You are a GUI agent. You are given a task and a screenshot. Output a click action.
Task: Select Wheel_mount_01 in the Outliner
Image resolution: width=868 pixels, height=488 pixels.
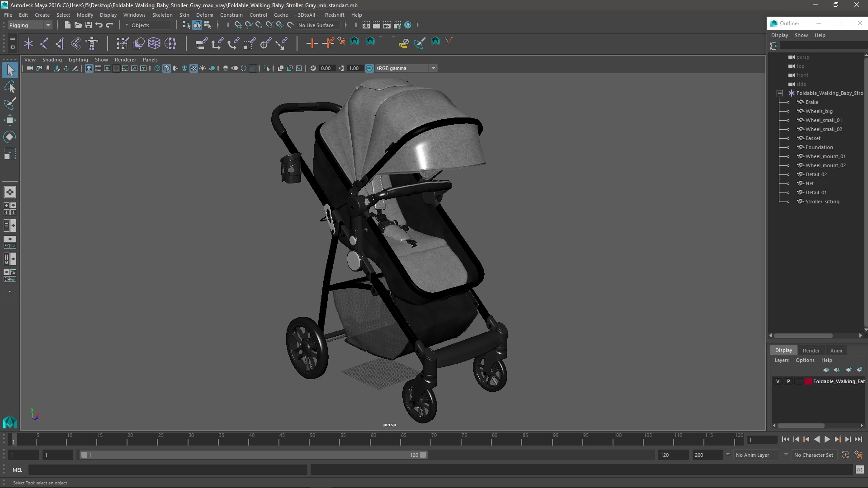click(x=825, y=156)
